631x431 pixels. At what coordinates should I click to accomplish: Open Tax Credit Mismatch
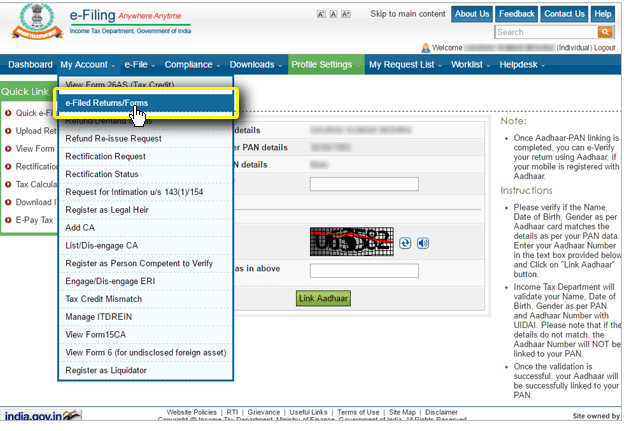[x=146, y=299]
